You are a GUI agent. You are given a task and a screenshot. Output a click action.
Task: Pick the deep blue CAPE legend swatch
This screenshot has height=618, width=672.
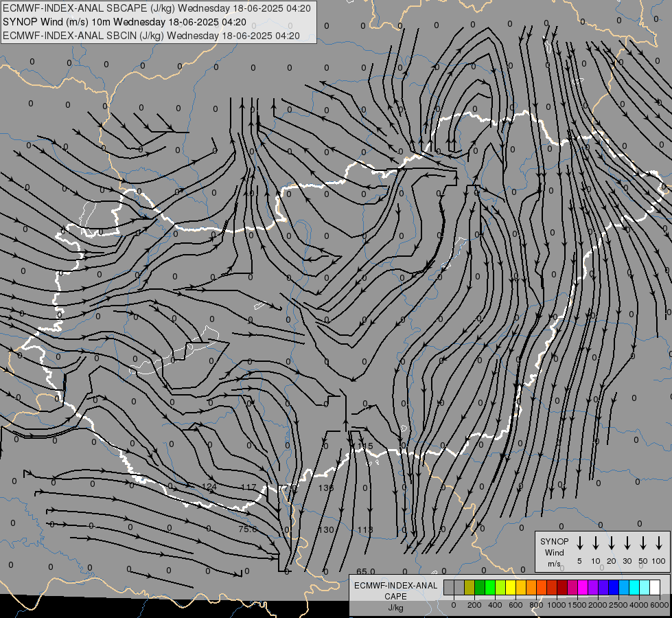pyautogui.click(x=614, y=587)
